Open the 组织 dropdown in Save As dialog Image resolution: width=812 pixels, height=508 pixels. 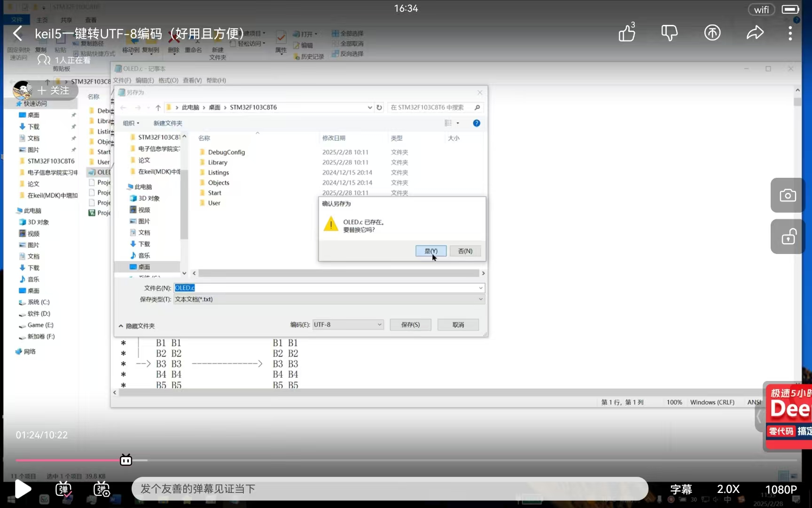[131, 123]
